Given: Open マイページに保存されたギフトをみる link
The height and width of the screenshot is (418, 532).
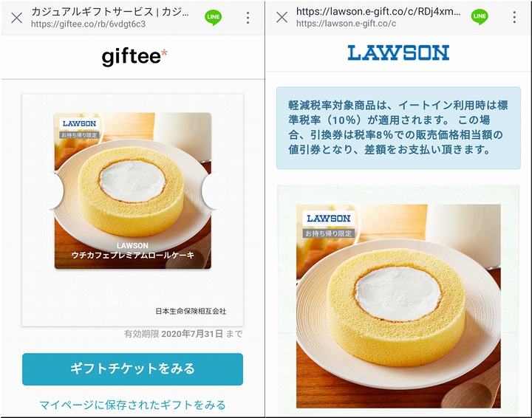Looking at the screenshot, I should [132, 405].
